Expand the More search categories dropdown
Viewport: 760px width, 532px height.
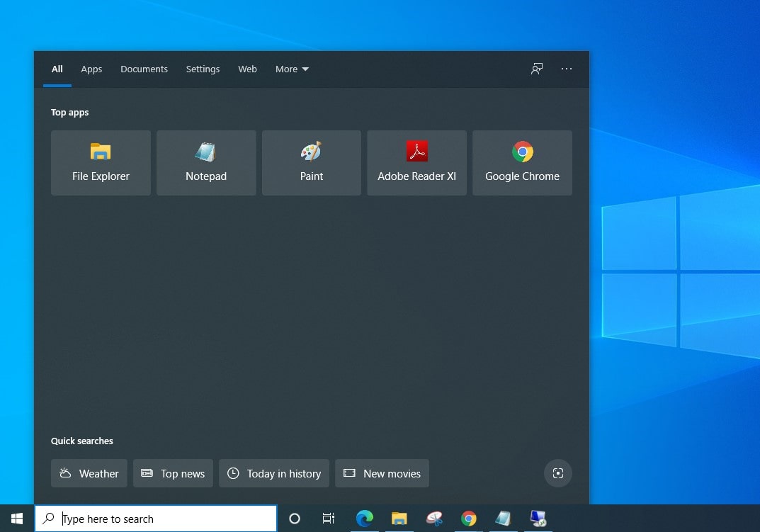coord(291,69)
